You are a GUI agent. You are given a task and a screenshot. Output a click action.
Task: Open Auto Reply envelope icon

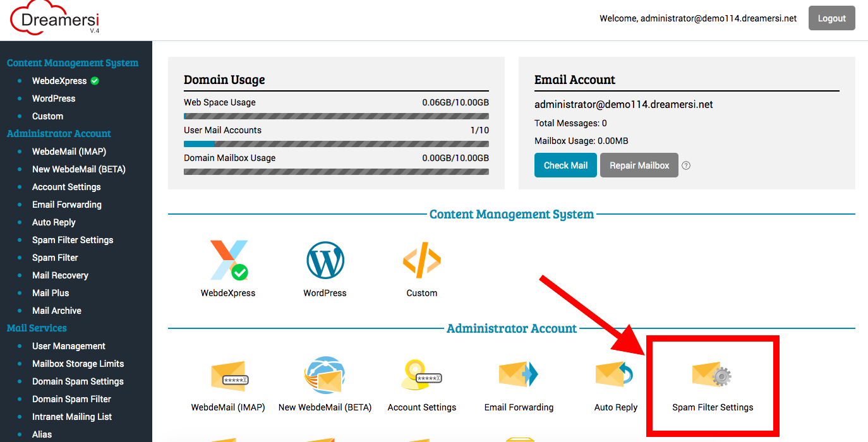pyautogui.click(x=615, y=374)
